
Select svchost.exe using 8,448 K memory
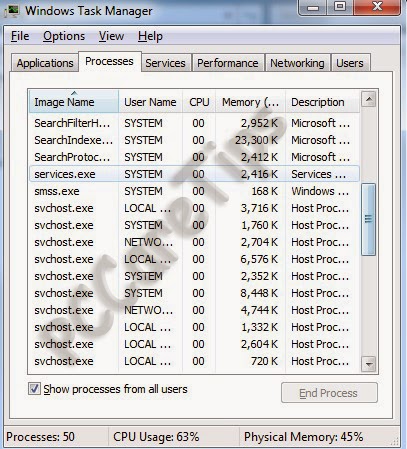194,293
